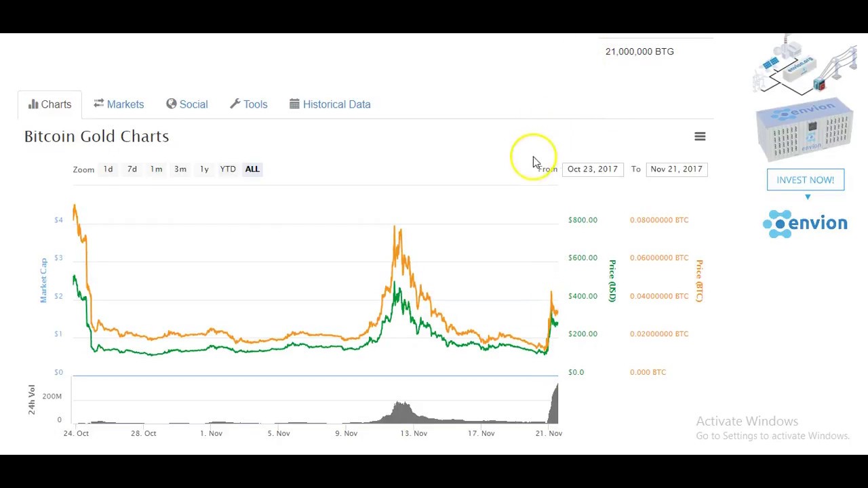Set chart zoom to YTD
The height and width of the screenshot is (488, 868).
click(228, 169)
